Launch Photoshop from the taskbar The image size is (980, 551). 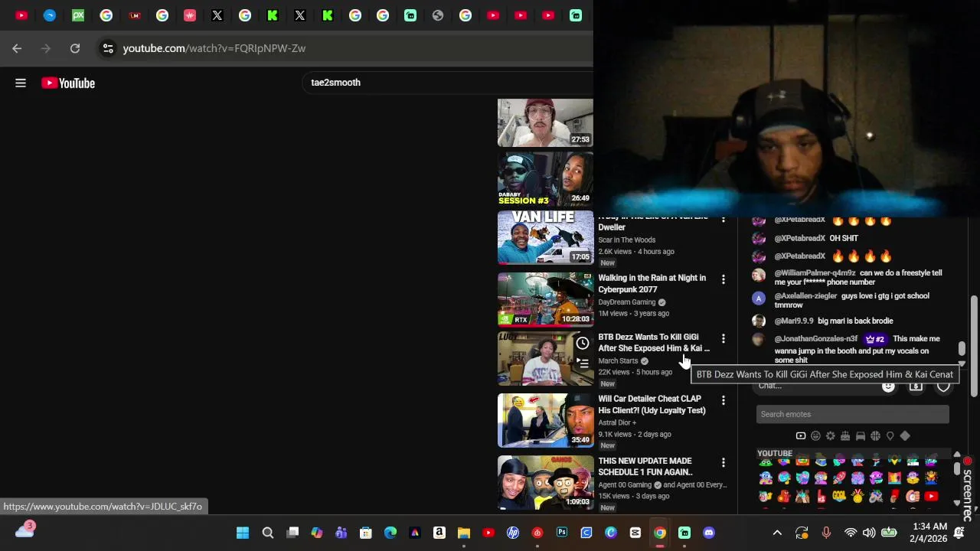click(562, 533)
